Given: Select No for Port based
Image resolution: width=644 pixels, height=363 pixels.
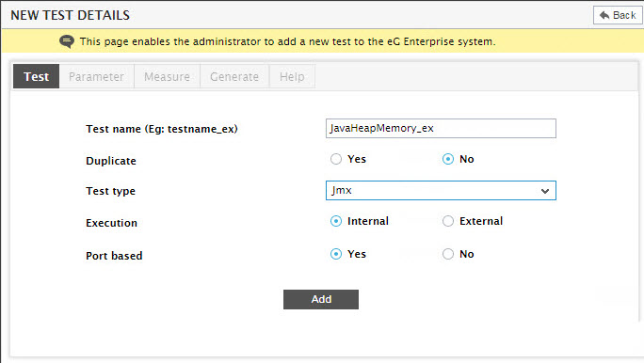Looking at the screenshot, I should click(448, 254).
